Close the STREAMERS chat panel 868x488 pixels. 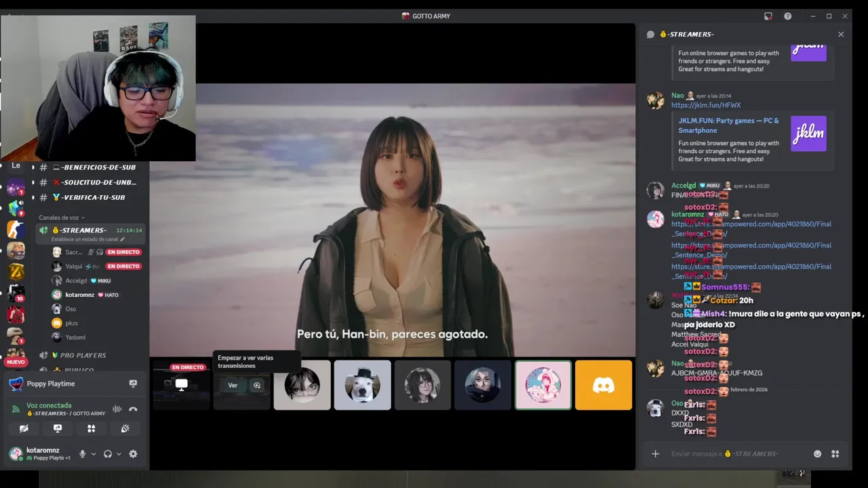[841, 34]
